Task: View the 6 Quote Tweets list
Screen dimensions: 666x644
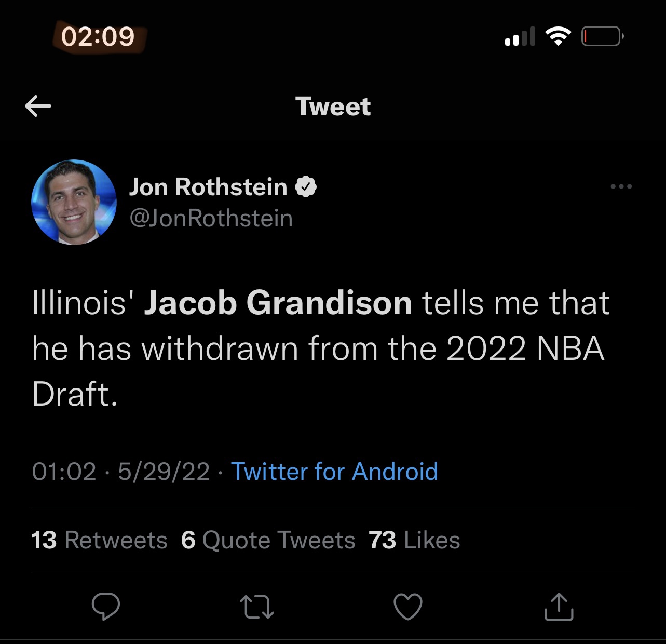Action: tap(268, 540)
